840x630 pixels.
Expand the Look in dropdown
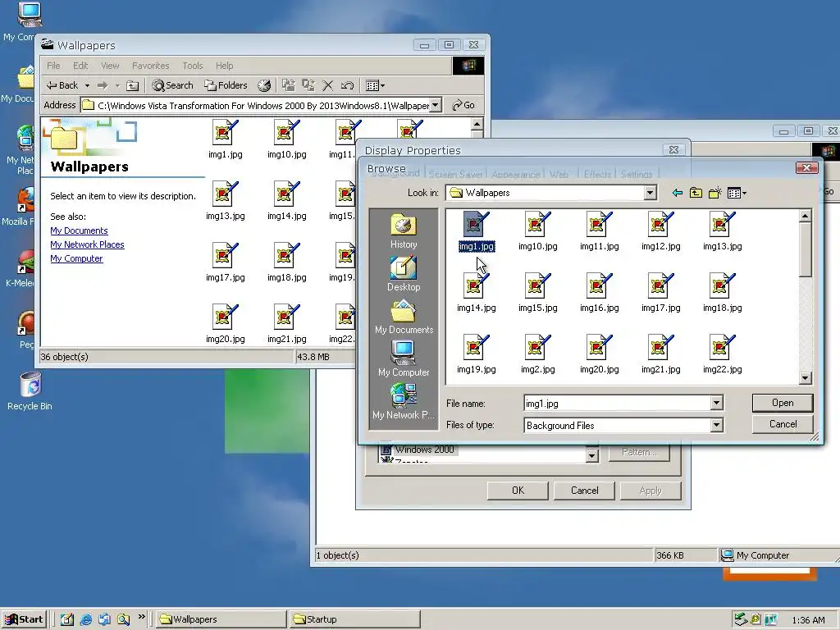(650, 193)
